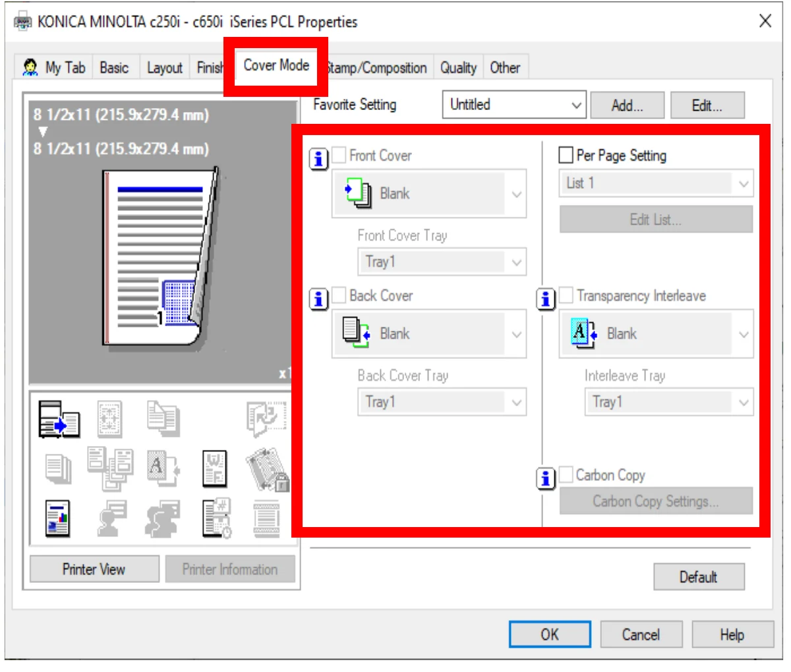This screenshot has width=791, height=672.
Task: Toggle the Transparency Interleave checkbox
Action: click(x=566, y=295)
